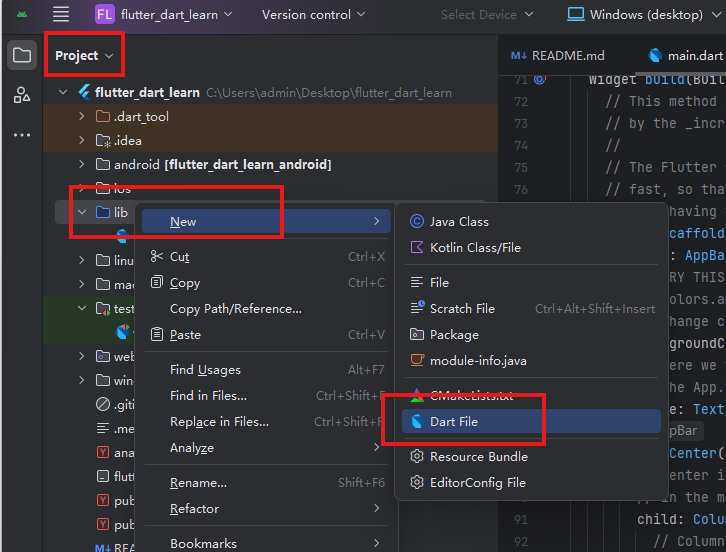The height and width of the screenshot is (552, 726).
Task: Open the Bookmarks submenu
Action: click(266, 543)
